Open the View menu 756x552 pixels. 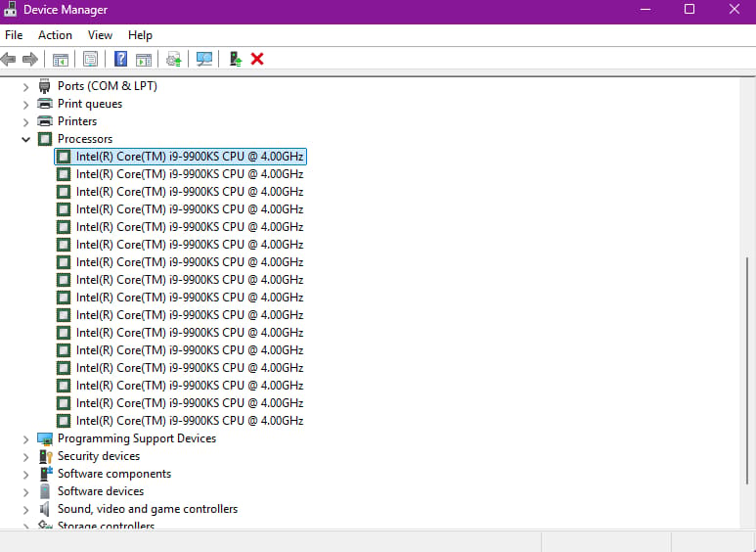click(100, 35)
